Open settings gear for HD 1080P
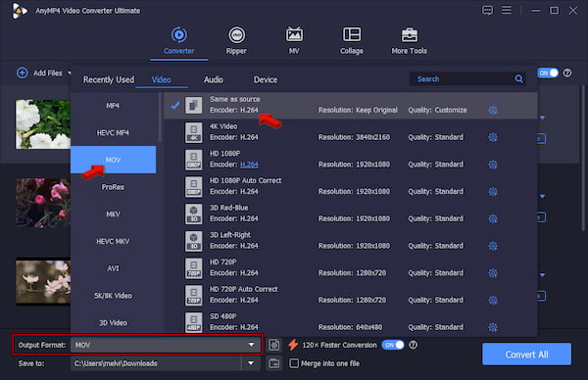 493,165
